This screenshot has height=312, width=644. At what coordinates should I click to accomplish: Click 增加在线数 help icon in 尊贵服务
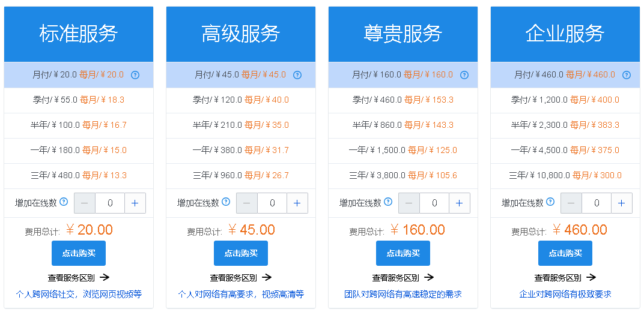(388, 202)
